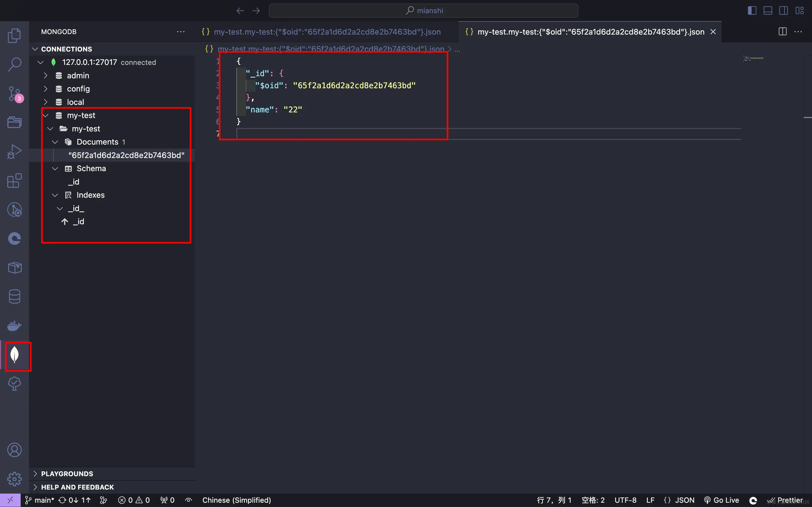
Task: Click the Manage settings gear icon
Action: [x=15, y=479]
